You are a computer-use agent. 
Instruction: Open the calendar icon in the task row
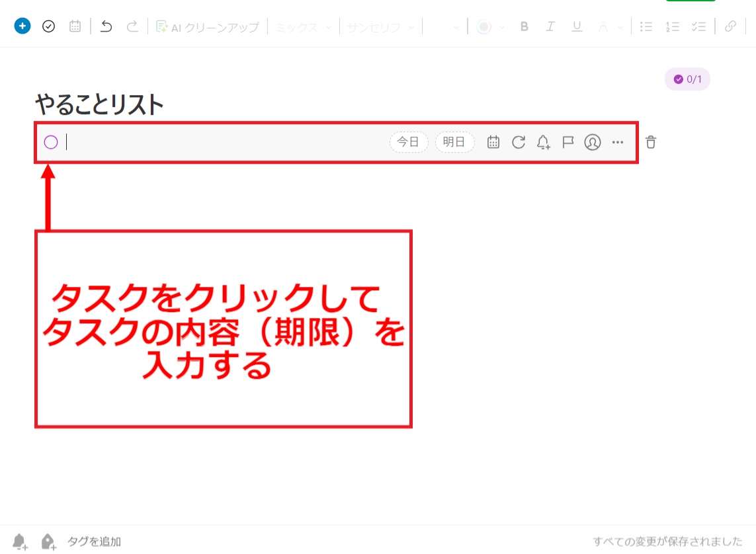[x=493, y=142]
